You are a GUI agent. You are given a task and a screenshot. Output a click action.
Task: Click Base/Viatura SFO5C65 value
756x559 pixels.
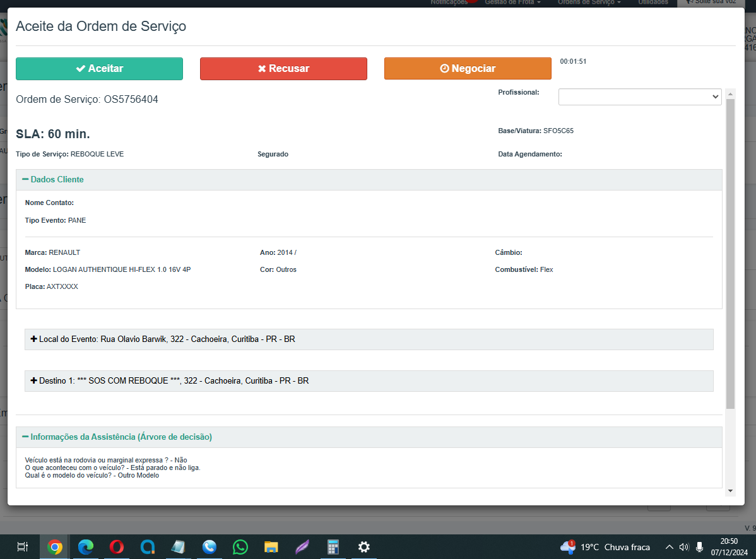click(558, 131)
